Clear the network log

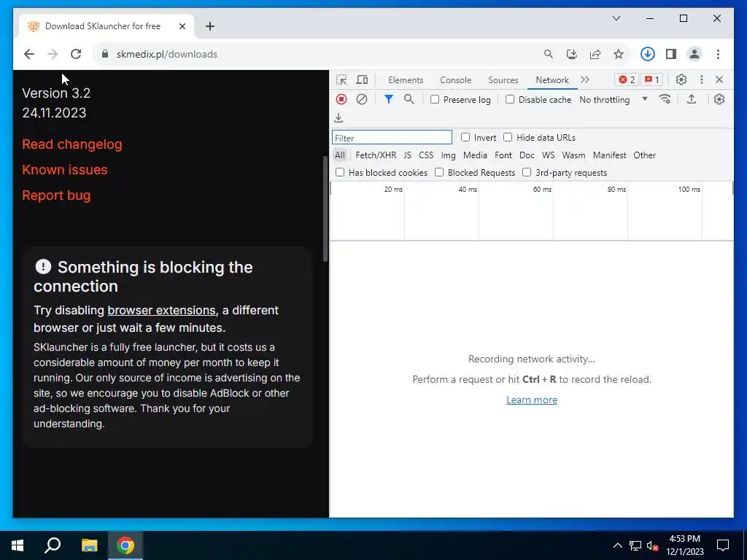(362, 99)
